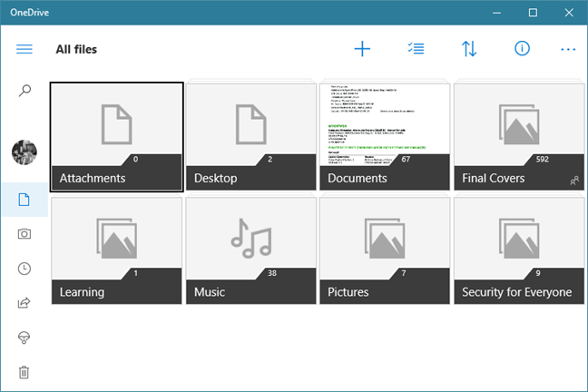Maximize the OneDrive window

(533, 13)
